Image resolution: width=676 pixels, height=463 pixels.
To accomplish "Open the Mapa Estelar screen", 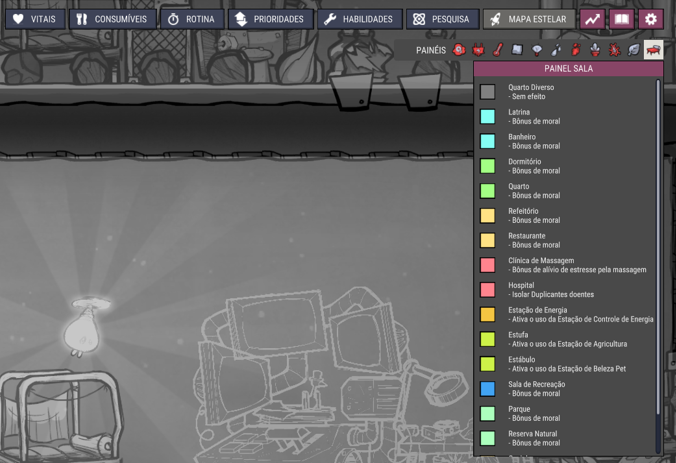I will tap(529, 19).
